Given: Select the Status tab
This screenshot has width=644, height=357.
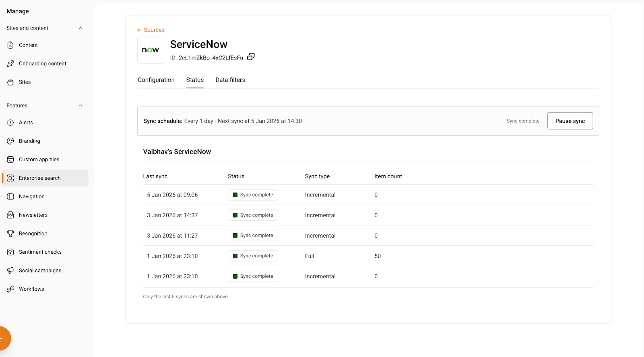Looking at the screenshot, I should click(x=195, y=80).
